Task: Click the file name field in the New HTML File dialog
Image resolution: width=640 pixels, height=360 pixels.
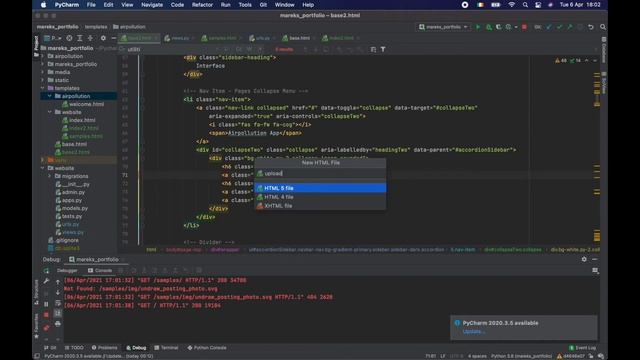Action: [320, 173]
